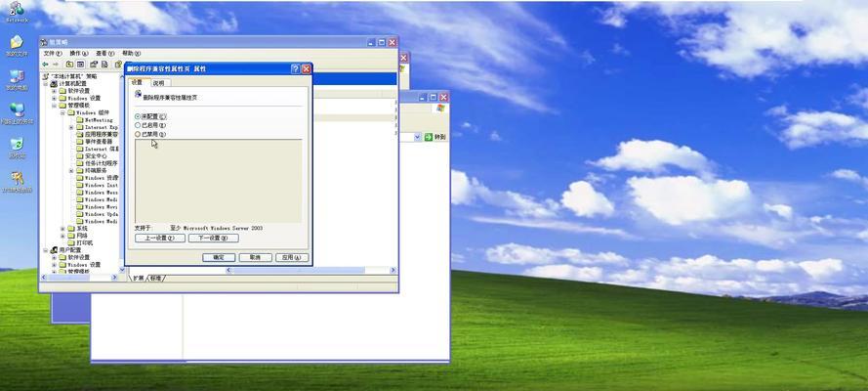Image resolution: width=868 pixels, height=391 pixels.
Task: Collapse the 计算机配置 tree node
Action: (x=47, y=84)
